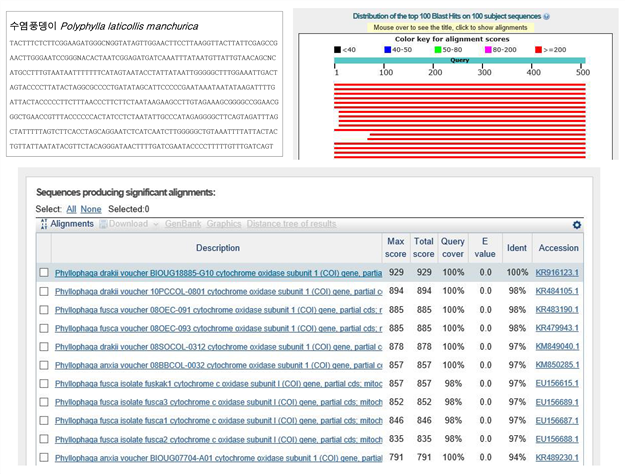Click Max score 929 in first row
Image resolution: width=625 pixels, height=474 pixels.
pos(396,272)
